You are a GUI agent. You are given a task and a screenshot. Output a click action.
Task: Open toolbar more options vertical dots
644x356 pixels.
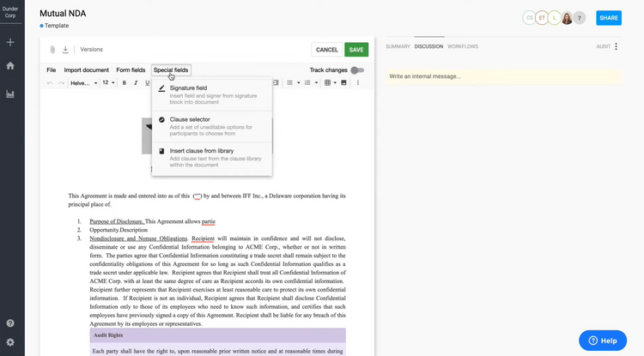[x=358, y=83]
